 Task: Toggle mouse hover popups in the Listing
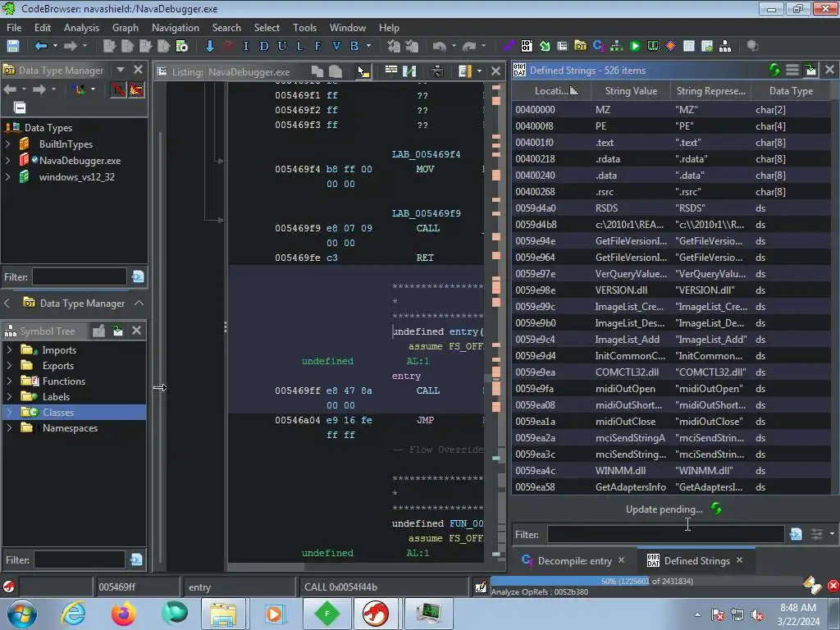(x=363, y=71)
